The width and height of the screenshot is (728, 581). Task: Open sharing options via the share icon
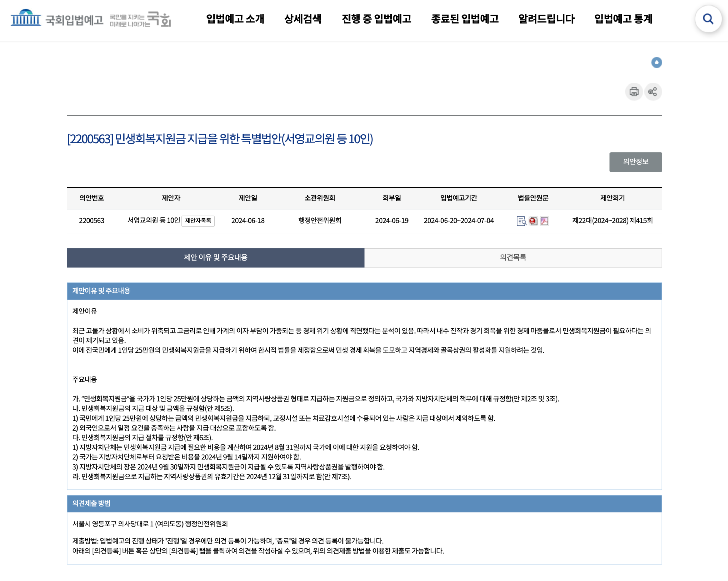[x=653, y=91]
